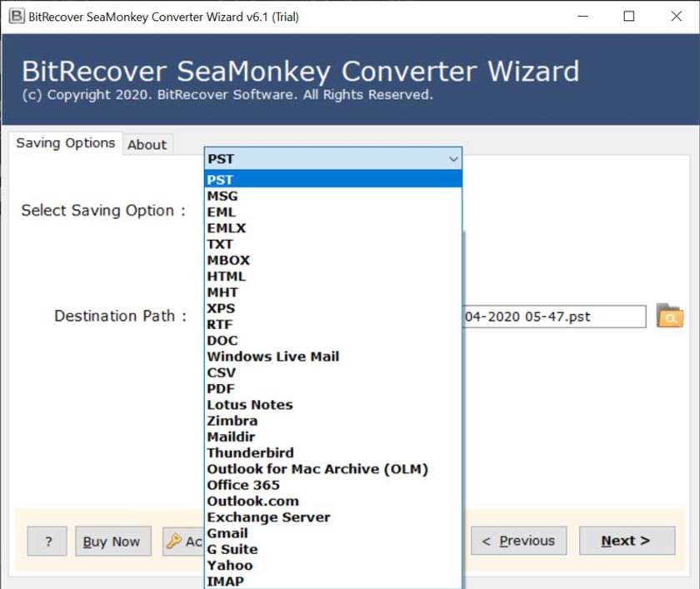
Task: Pick CSV from the saving list
Action: [333, 372]
